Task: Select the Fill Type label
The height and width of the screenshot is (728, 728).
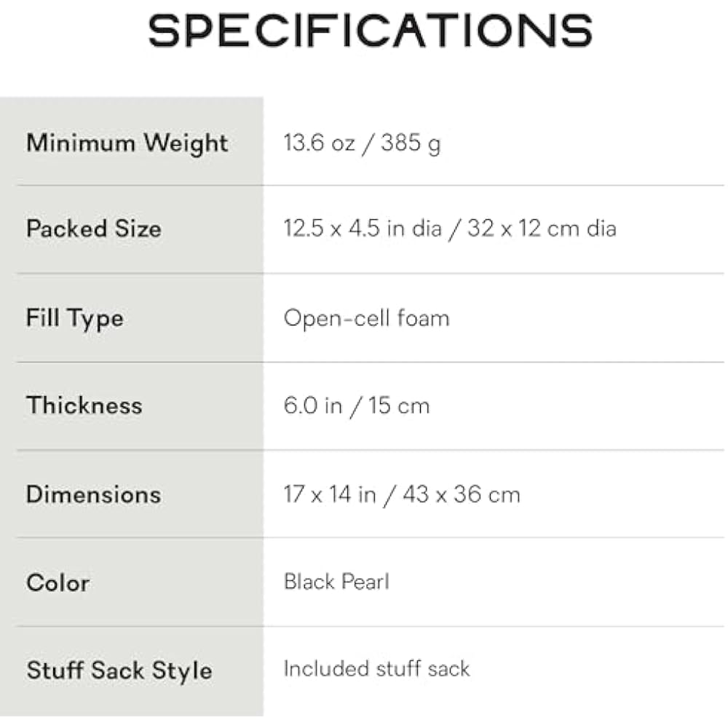Action: (75, 318)
